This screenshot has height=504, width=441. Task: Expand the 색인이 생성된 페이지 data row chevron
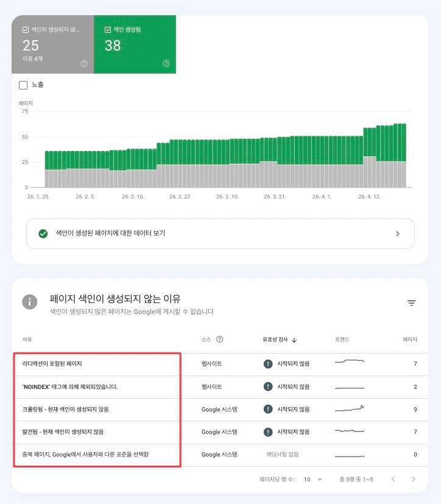tap(397, 233)
